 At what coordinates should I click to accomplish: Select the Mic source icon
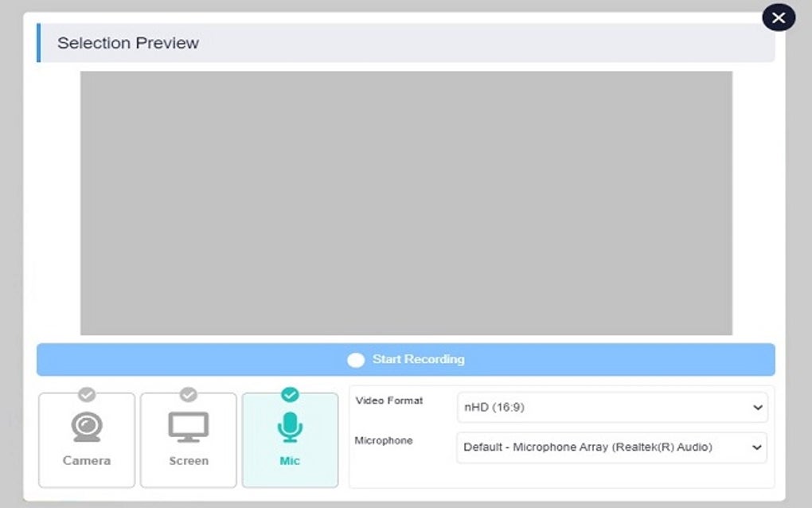(290, 440)
